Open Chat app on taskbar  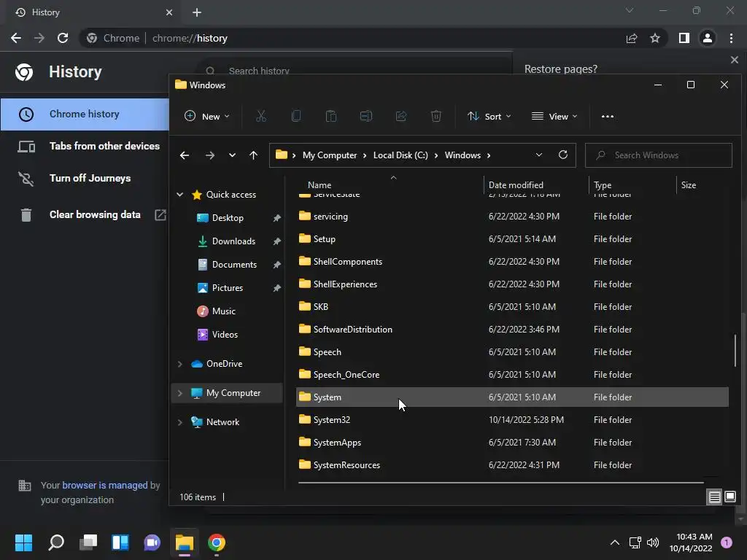pyautogui.click(x=152, y=542)
